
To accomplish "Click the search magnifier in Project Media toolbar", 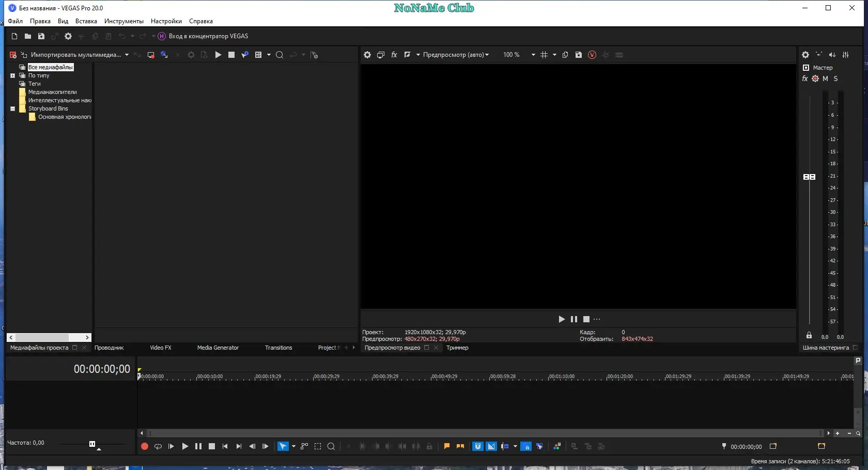I will (x=280, y=55).
